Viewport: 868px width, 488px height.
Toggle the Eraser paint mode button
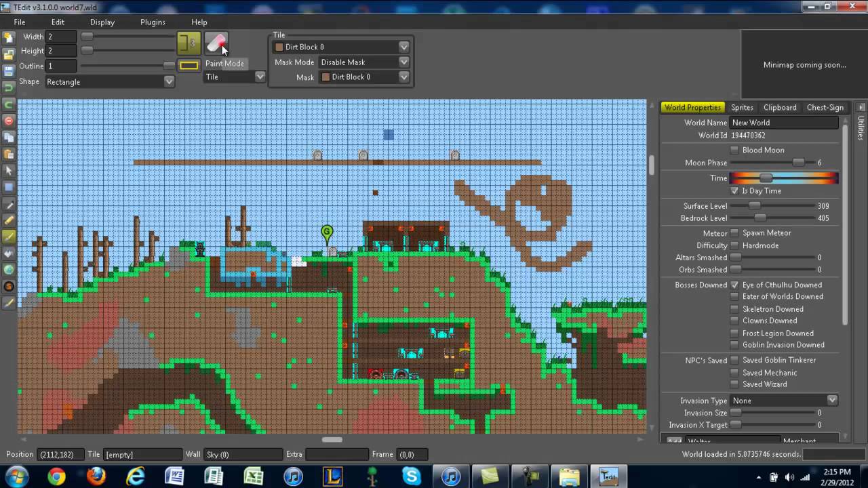pyautogui.click(x=216, y=43)
